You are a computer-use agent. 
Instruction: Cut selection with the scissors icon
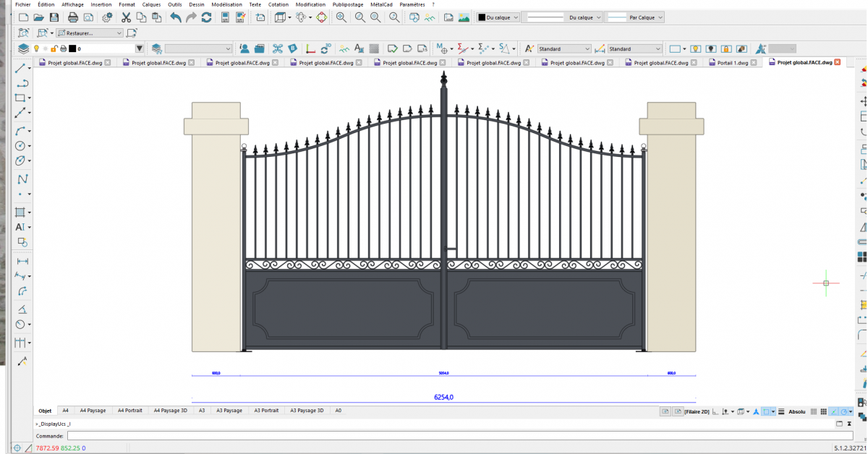click(126, 17)
